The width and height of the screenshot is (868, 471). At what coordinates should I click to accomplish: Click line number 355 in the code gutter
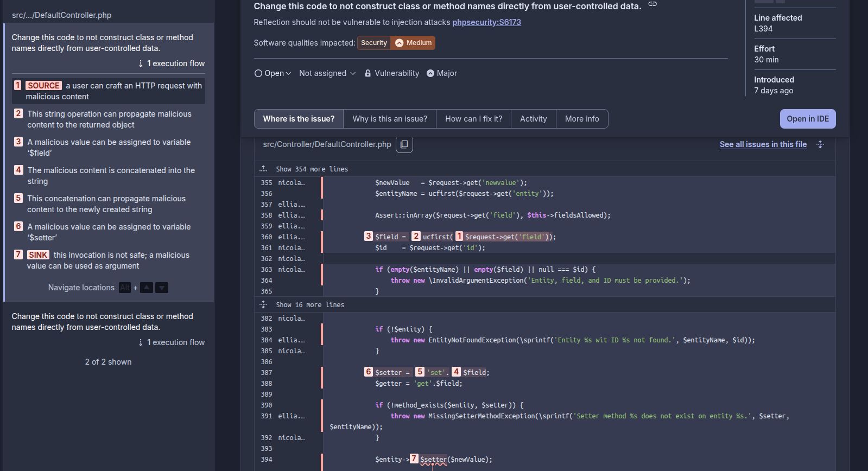click(267, 183)
